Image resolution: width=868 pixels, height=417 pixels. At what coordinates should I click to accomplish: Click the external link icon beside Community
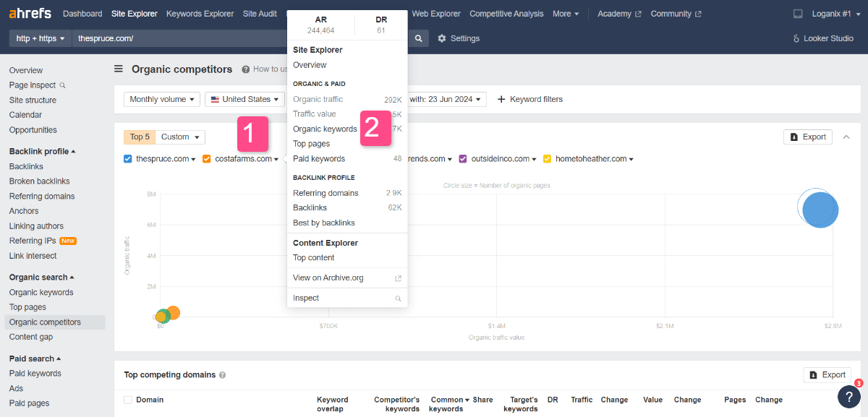click(697, 14)
